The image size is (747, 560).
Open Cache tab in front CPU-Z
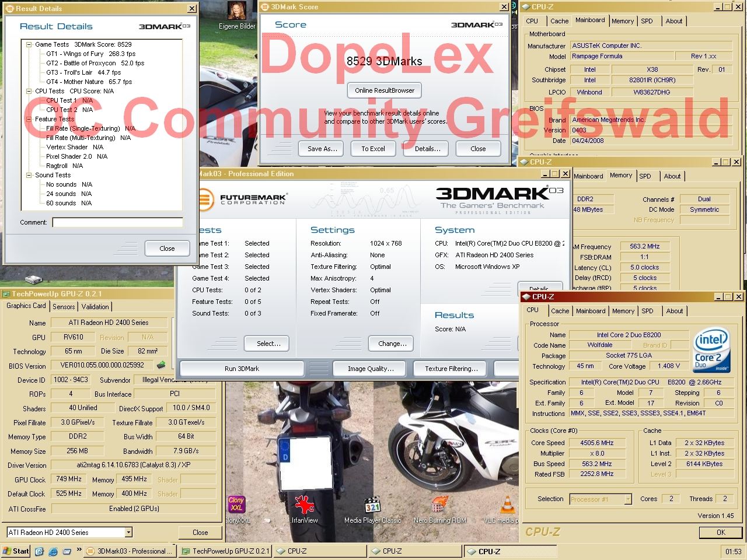tap(560, 311)
